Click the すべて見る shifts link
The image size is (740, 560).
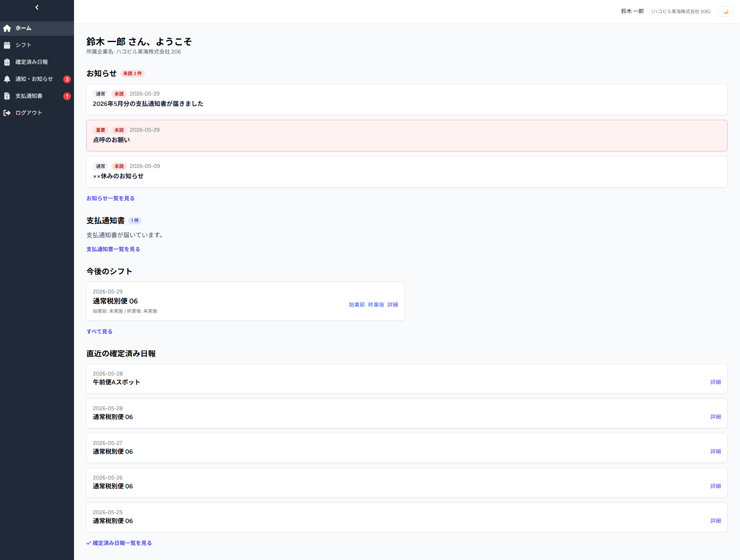pos(99,332)
